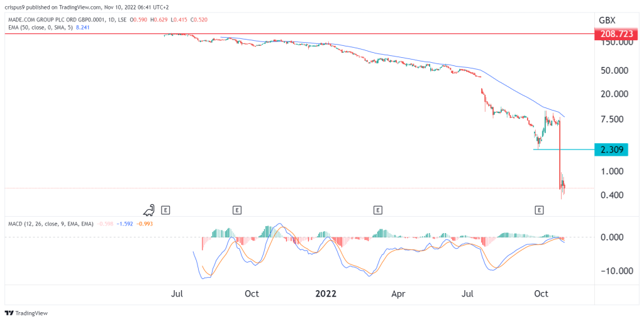Click the Apr label on the time axis

[398, 294]
